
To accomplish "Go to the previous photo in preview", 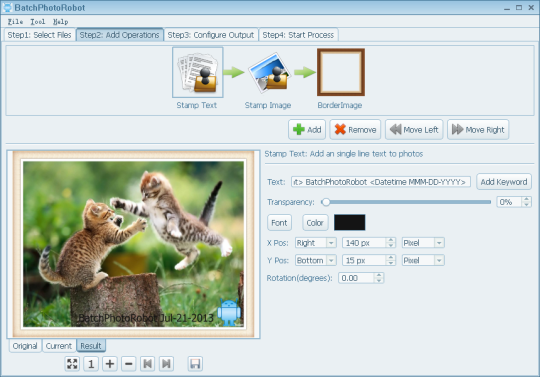I will [x=148, y=364].
